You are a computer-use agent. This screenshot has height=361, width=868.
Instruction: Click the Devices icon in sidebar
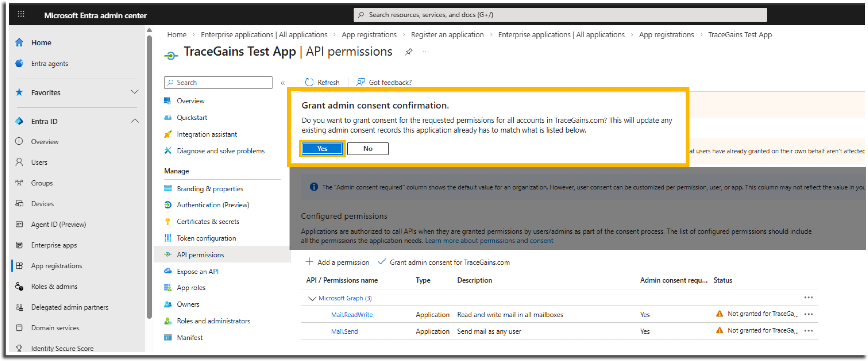coord(19,204)
